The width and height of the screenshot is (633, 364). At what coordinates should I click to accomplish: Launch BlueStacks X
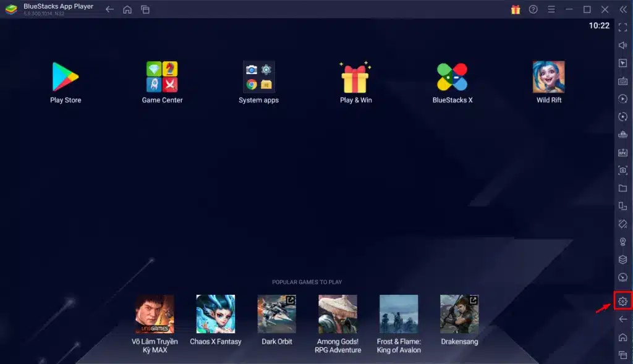[452, 76]
